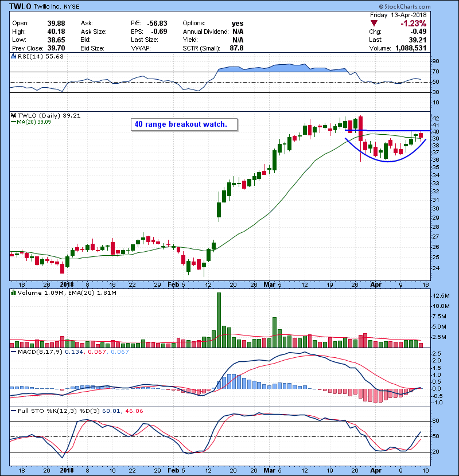Viewport: 459px width, 476px height.
Task: Click the RSI value 55.63 in the legend
Action: coord(55,56)
